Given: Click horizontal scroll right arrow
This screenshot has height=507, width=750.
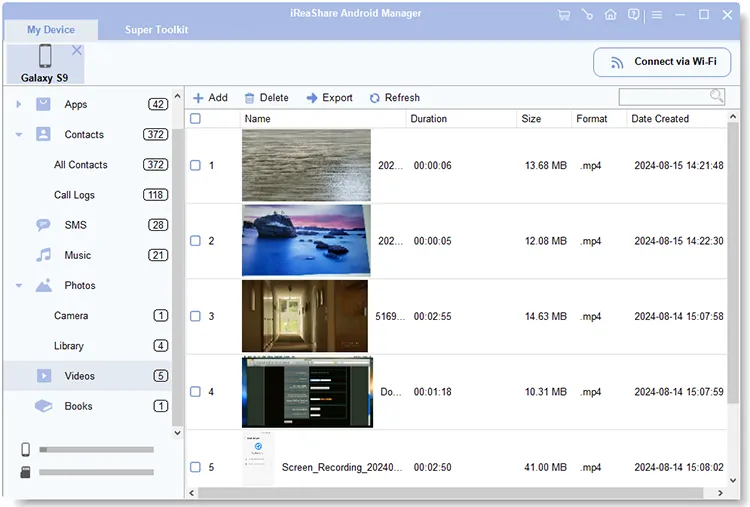Looking at the screenshot, I should (x=720, y=493).
